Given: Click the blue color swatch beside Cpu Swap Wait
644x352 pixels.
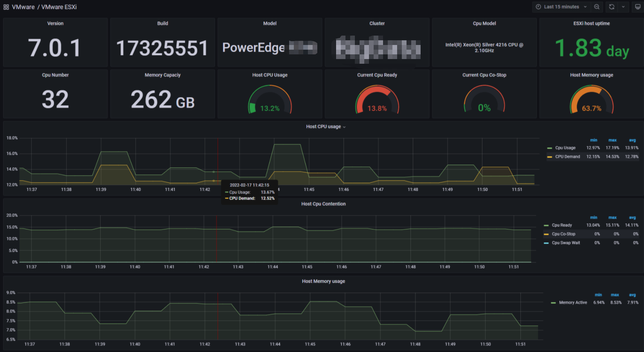Looking at the screenshot, I should tap(546, 243).
